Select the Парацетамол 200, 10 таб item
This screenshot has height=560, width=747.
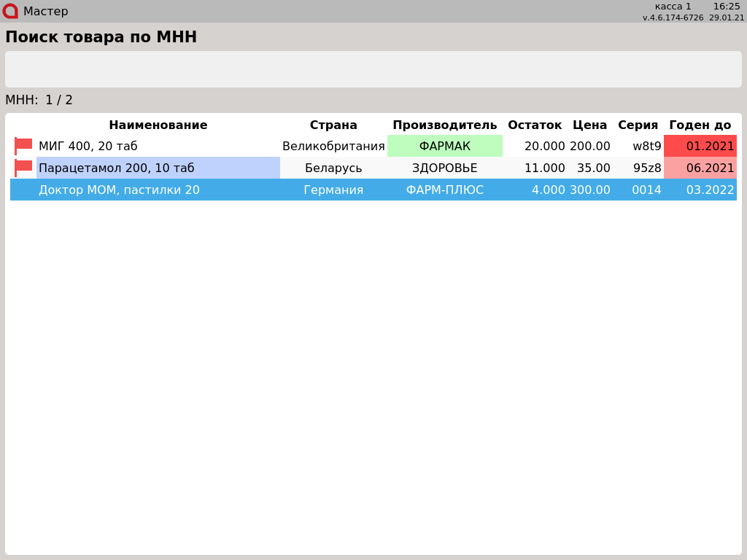point(117,168)
